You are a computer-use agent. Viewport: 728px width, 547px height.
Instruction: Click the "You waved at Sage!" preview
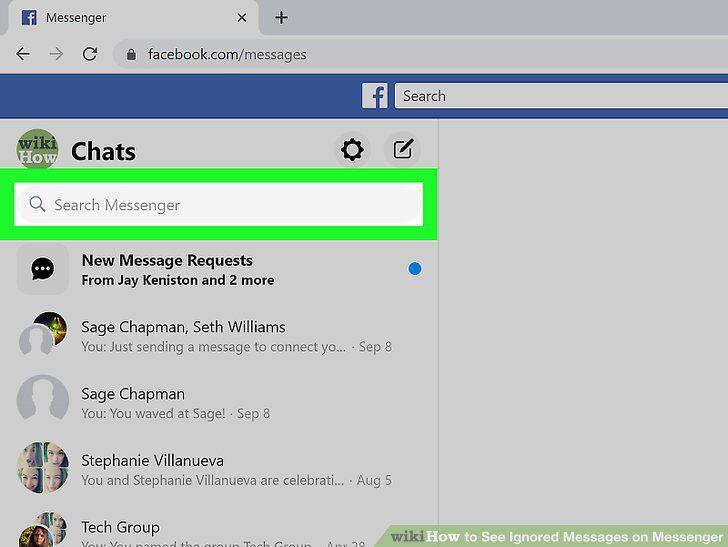tap(153, 414)
